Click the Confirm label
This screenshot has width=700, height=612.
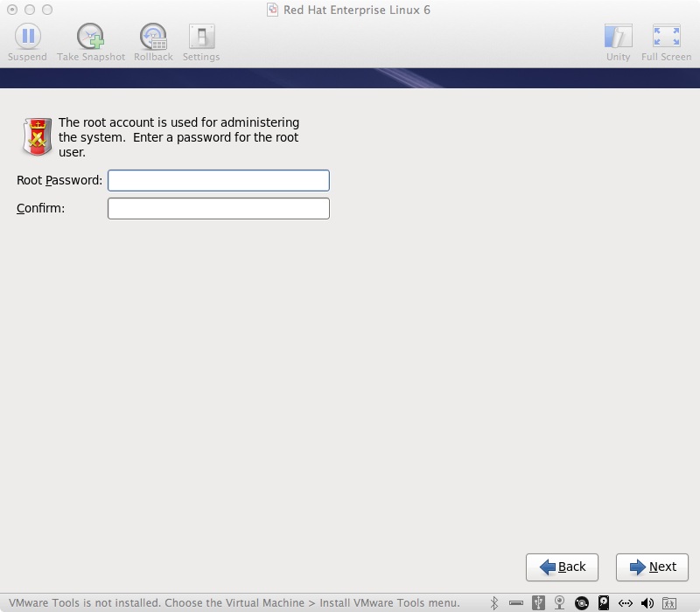coord(40,208)
